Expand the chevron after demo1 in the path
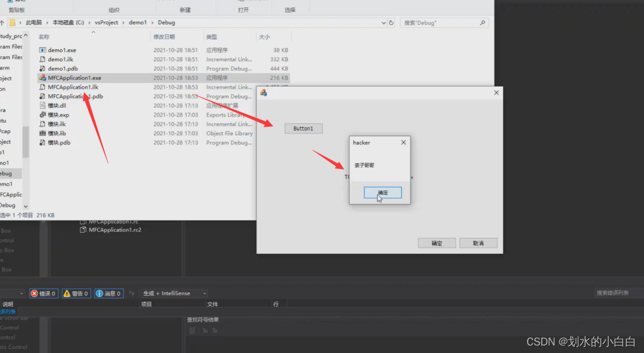This screenshot has height=353, width=644. [x=152, y=22]
